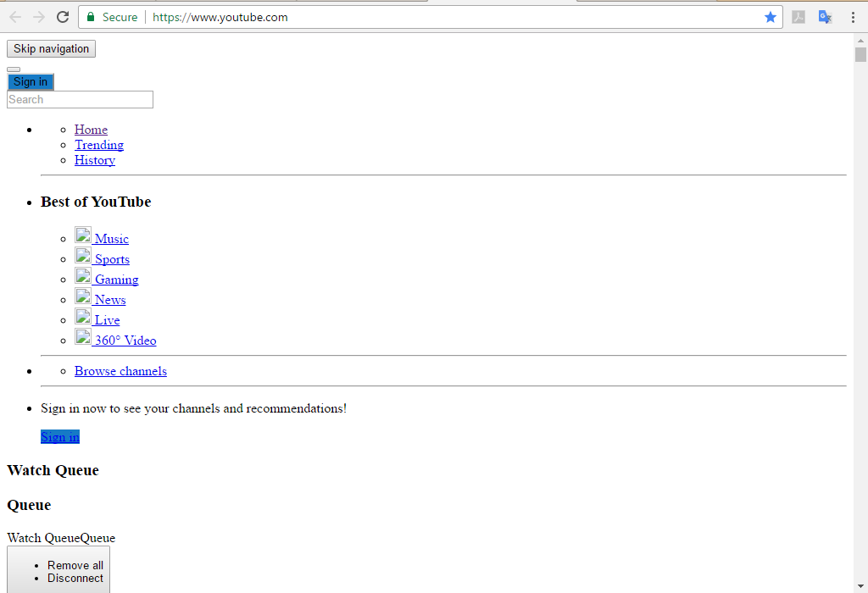This screenshot has height=593, width=868.
Task: Open the Music link
Action: (x=111, y=239)
